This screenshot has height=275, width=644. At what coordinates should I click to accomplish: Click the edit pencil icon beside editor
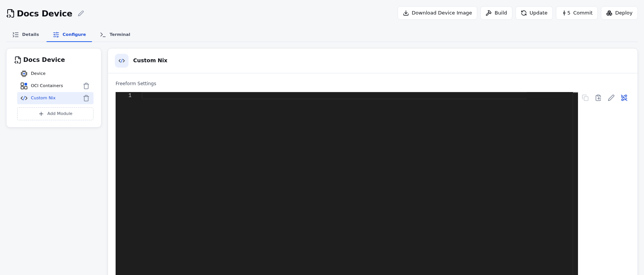[x=611, y=98]
